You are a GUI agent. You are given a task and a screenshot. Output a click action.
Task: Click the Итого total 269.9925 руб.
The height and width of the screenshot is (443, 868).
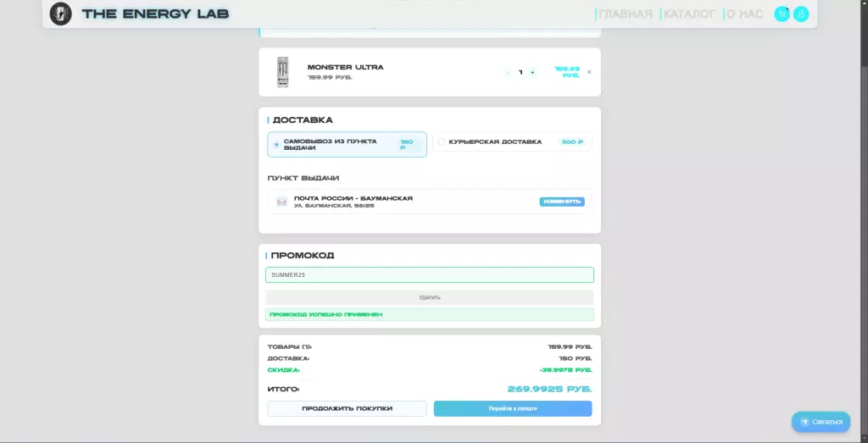[549, 390]
